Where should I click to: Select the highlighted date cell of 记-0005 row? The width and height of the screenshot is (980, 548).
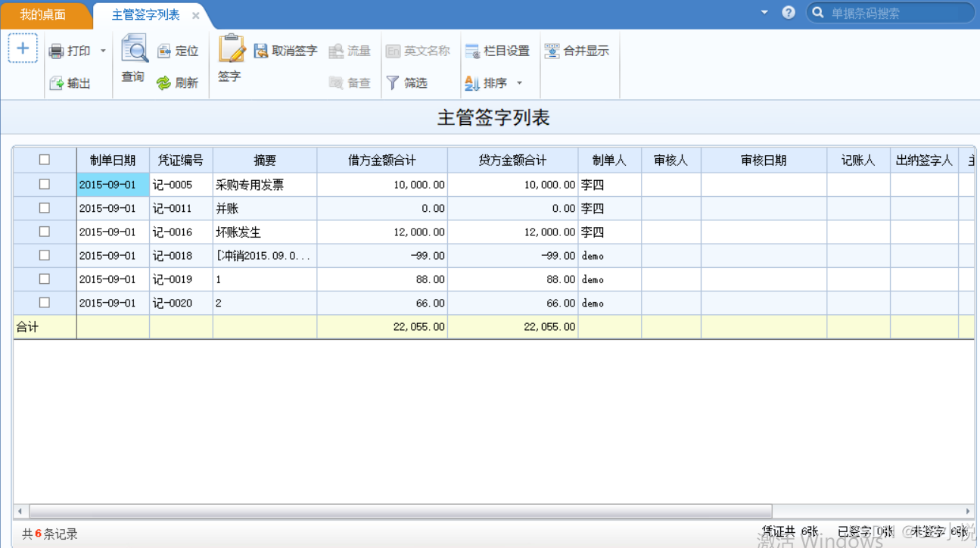(113, 184)
